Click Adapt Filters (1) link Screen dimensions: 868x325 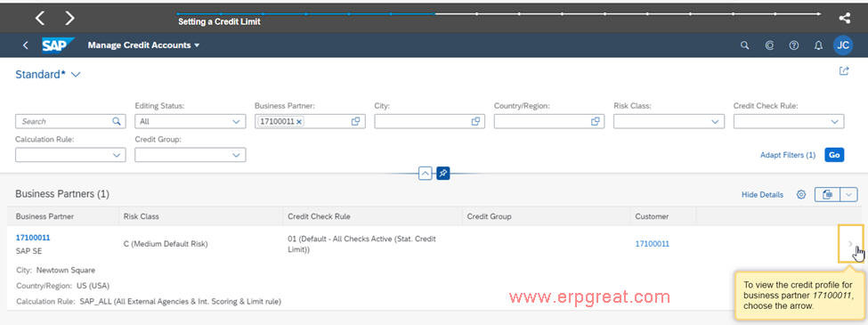click(788, 155)
